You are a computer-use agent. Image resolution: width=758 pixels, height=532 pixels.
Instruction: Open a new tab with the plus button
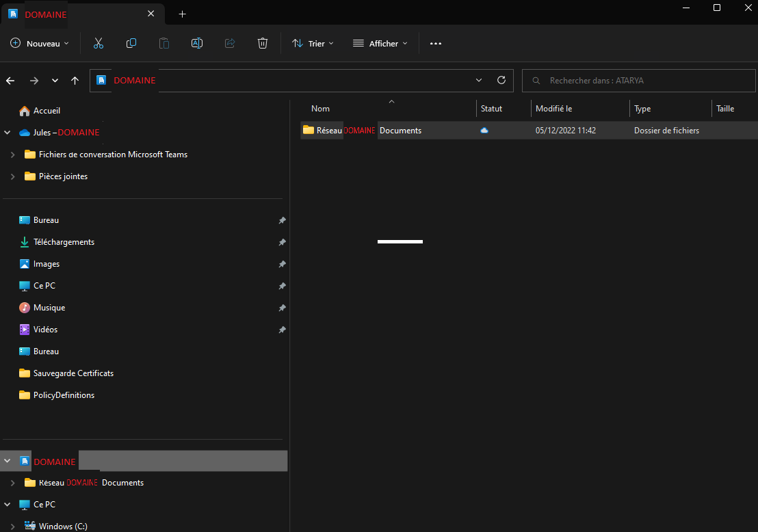click(x=182, y=14)
